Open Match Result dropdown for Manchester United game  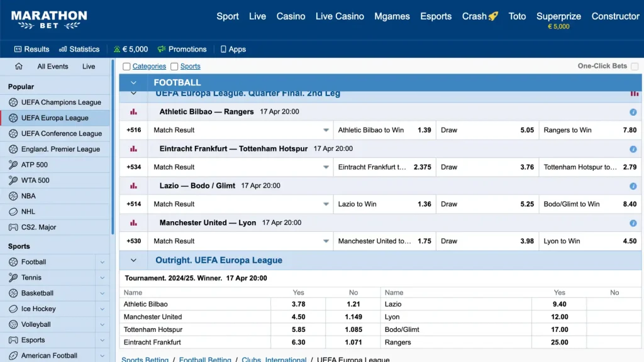coord(326,241)
